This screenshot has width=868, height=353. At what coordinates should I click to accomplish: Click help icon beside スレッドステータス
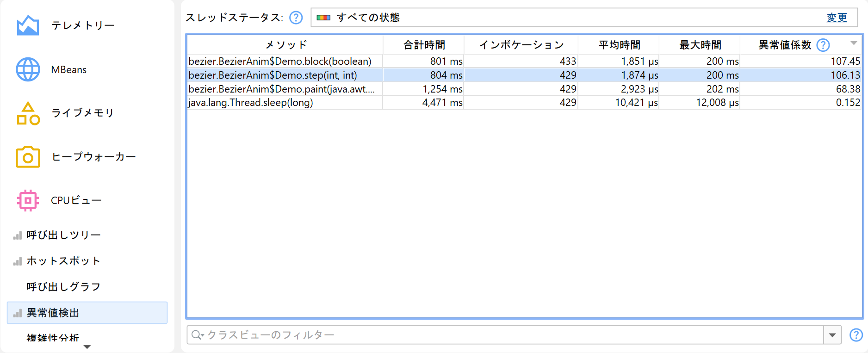[296, 18]
